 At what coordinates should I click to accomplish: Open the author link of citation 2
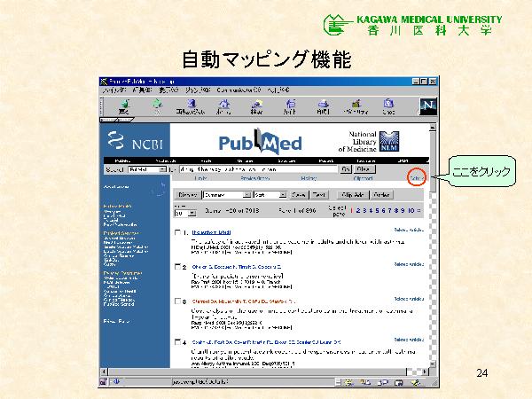[237, 267]
